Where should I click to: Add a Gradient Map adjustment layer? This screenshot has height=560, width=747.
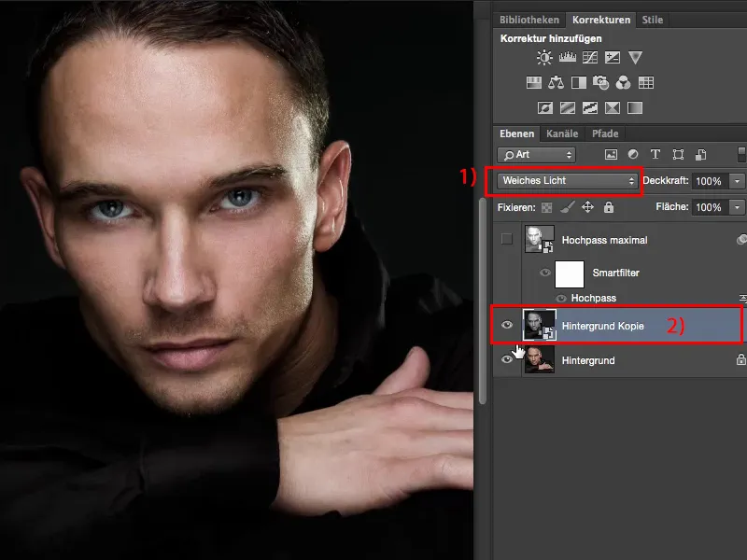[635, 108]
